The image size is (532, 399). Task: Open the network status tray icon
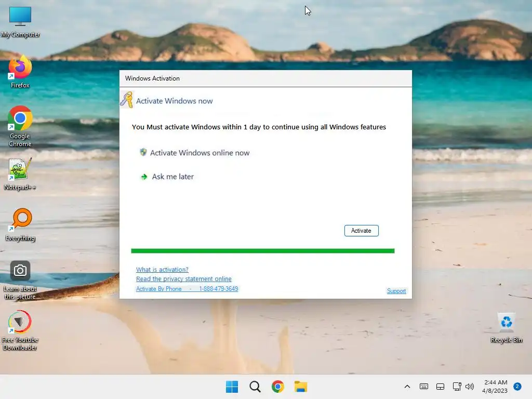click(457, 387)
